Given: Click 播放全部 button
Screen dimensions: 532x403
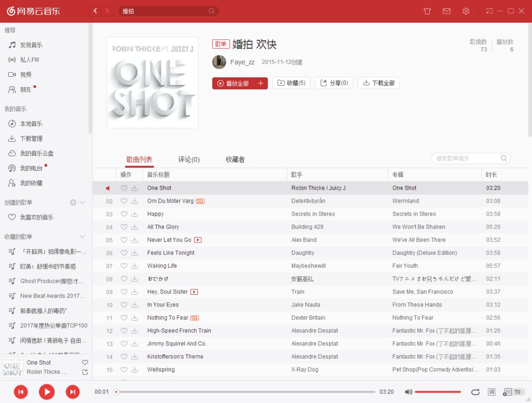Looking at the screenshot, I should click(233, 83).
